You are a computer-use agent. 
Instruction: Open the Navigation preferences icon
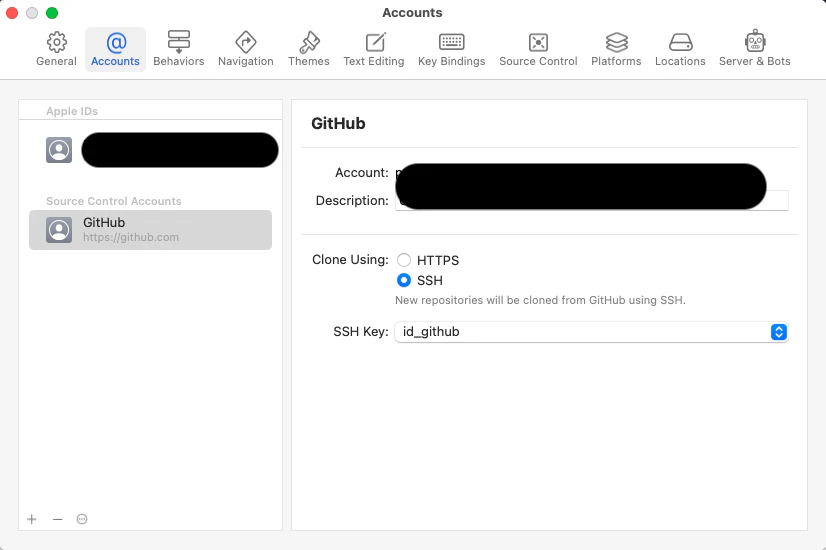tap(245, 42)
